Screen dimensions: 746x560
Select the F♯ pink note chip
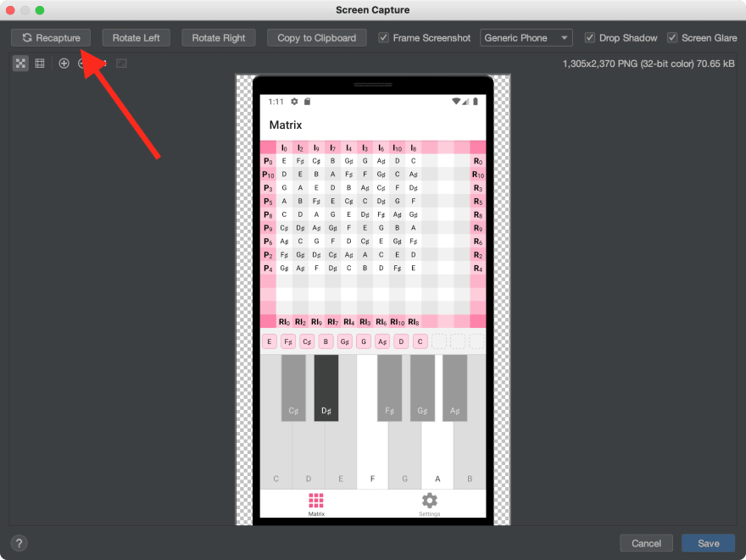pyautogui.click(x=288, y=341)
